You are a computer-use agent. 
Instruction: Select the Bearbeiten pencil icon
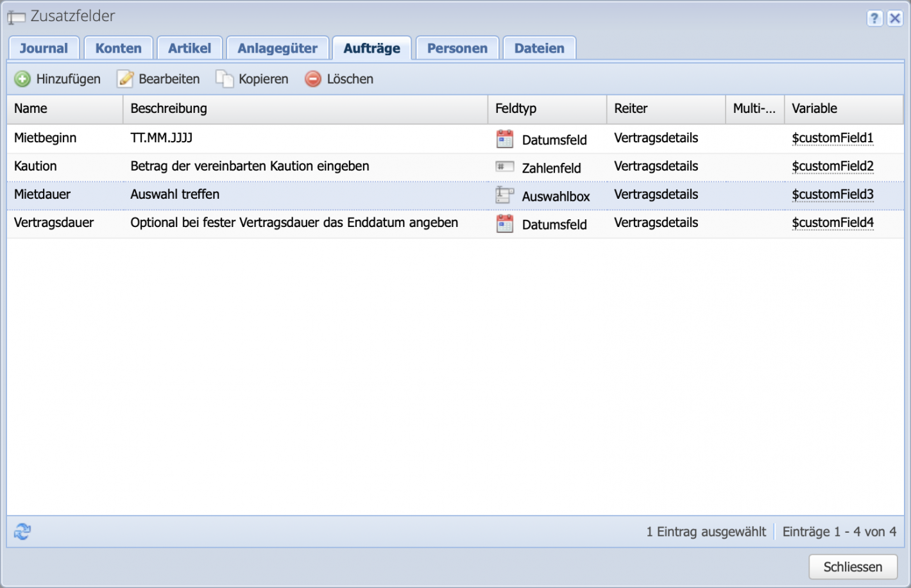coord(124,78)
